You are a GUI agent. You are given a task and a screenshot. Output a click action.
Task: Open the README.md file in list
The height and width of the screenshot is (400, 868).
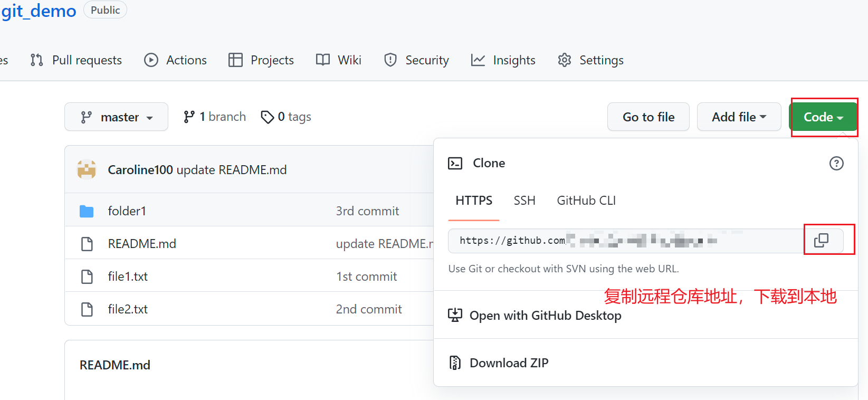click(x=142, y=244)
